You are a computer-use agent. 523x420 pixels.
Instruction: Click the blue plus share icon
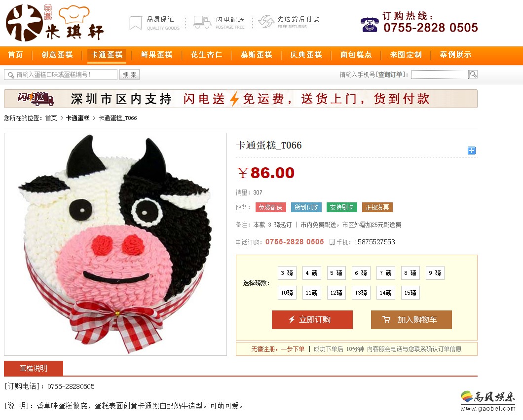[471, 151]
